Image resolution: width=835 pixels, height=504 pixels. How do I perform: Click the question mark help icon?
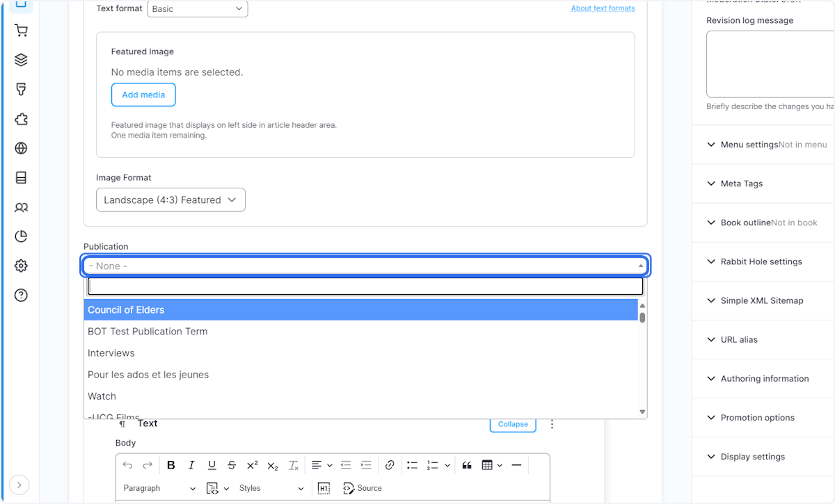21,295
